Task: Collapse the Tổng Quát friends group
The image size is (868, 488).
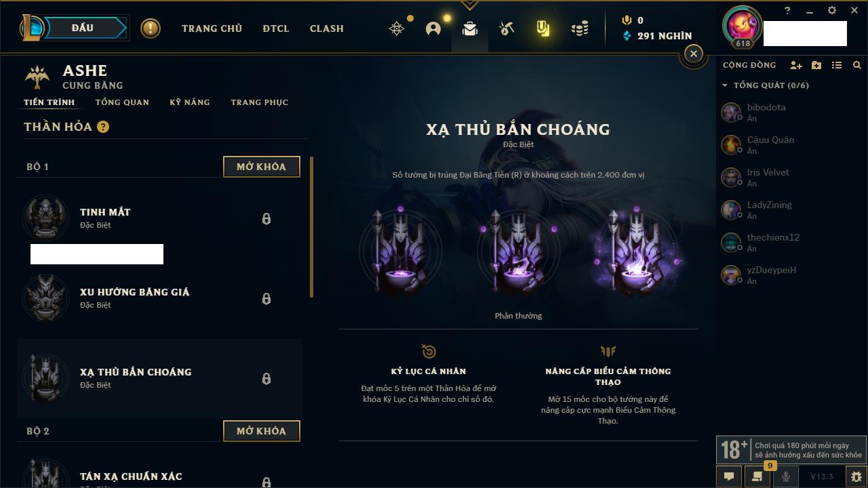Action: tap(725, 85)
